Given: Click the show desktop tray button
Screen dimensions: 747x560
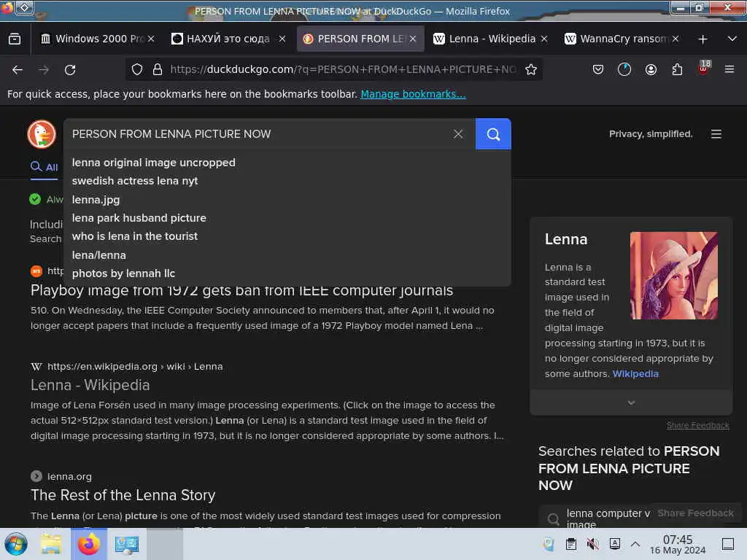Looking at the screenshot, I should 728,544.
